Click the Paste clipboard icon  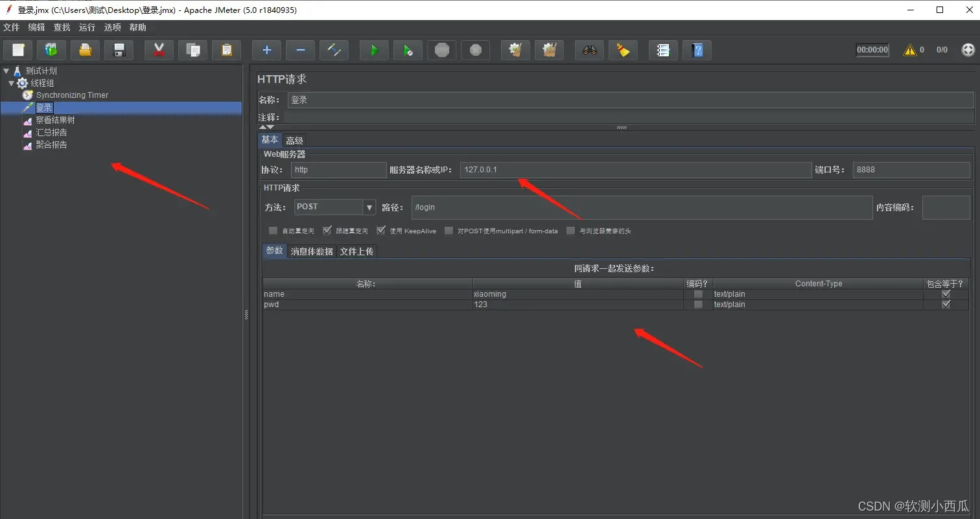tap(226, 50)
